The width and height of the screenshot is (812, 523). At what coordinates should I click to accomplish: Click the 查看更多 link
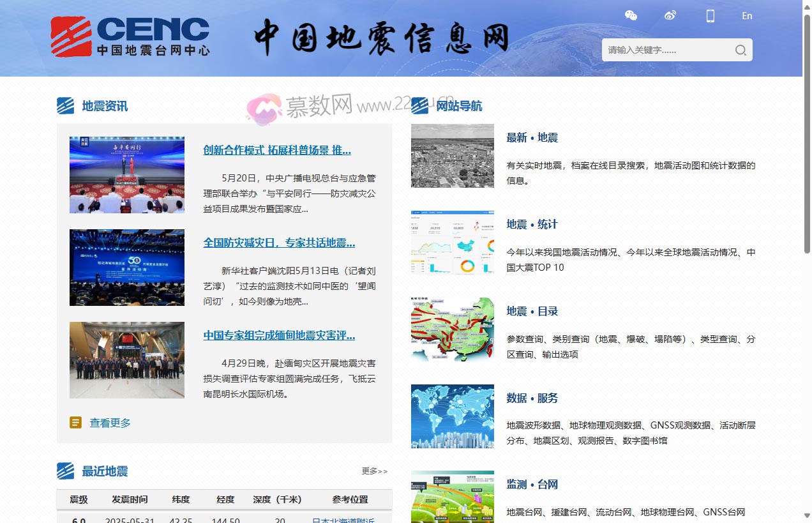pyautogui.click(x=109, y=422)
